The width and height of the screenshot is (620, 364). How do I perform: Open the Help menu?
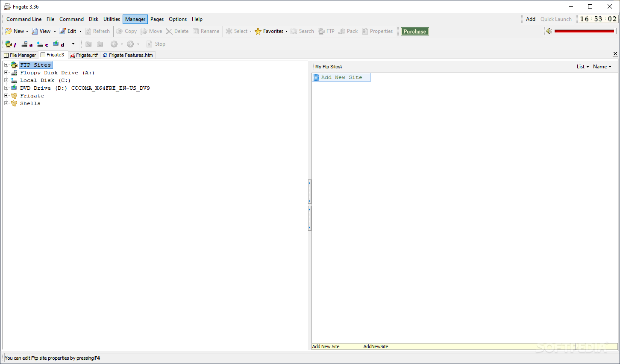click(197, 19)
